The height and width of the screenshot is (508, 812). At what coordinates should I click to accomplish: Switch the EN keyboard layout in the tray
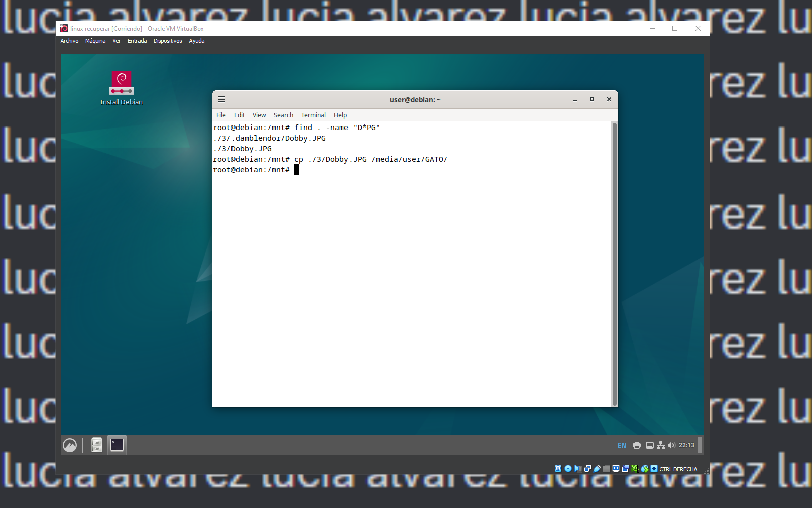point(621,445)
